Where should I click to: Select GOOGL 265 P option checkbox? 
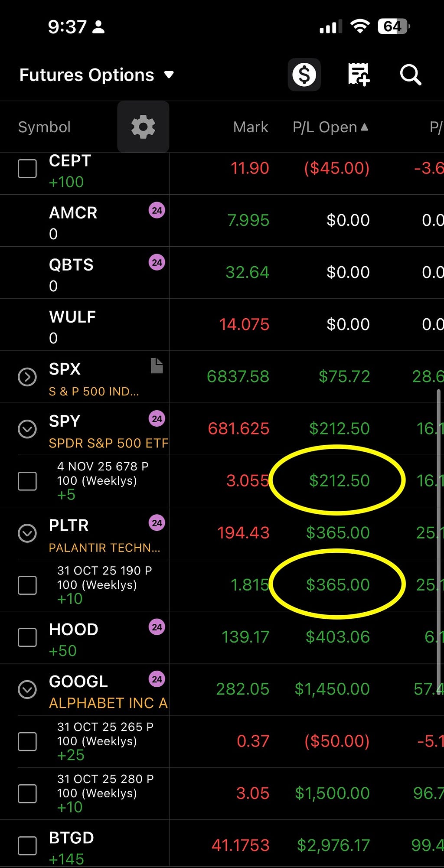point(27,741)
